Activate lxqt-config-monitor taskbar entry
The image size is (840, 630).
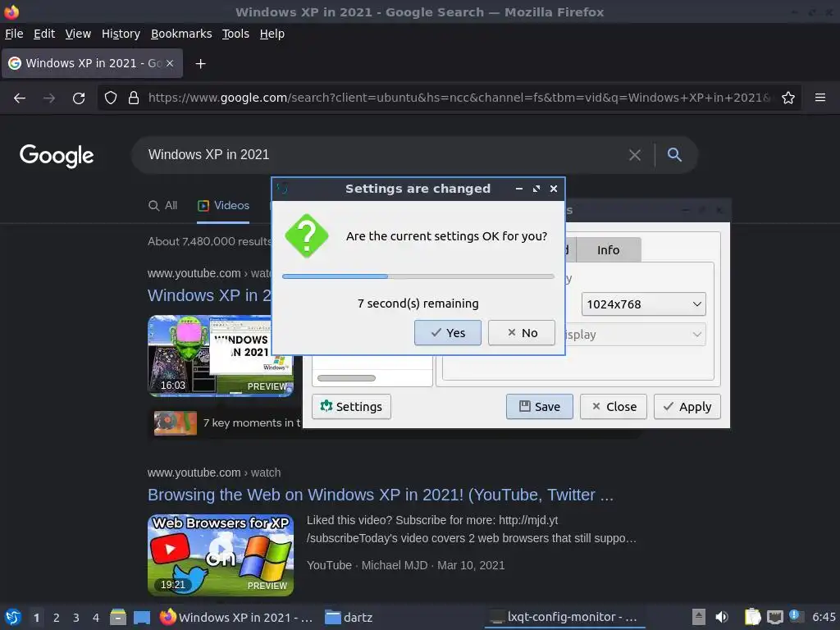point(564,617)
